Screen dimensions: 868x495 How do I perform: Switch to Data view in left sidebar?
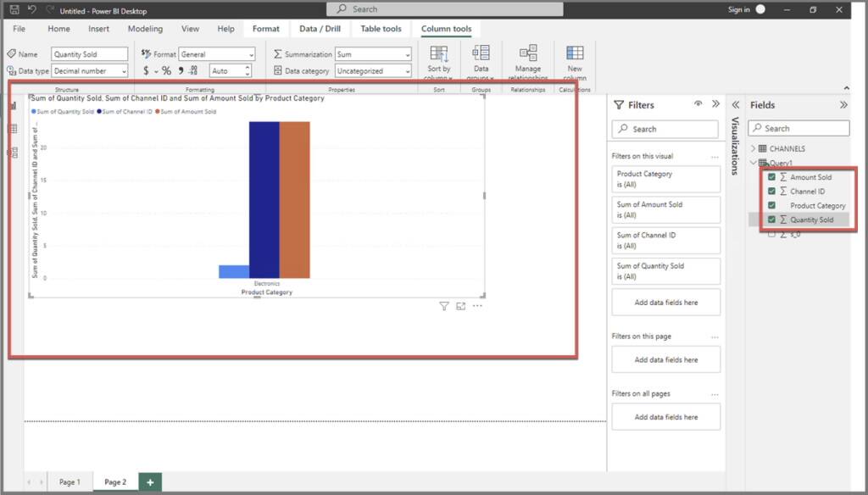(x=14, y=128)
